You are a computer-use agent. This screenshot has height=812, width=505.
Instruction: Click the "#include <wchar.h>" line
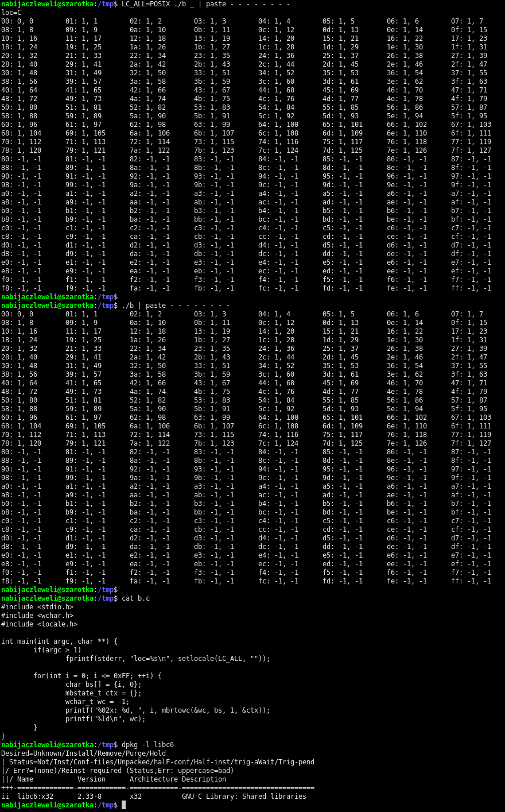click(37, 616)
